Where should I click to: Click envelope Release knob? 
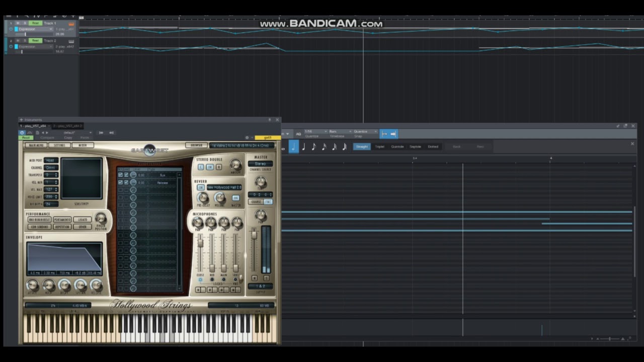pyautogui.click(x=96, y=285)
